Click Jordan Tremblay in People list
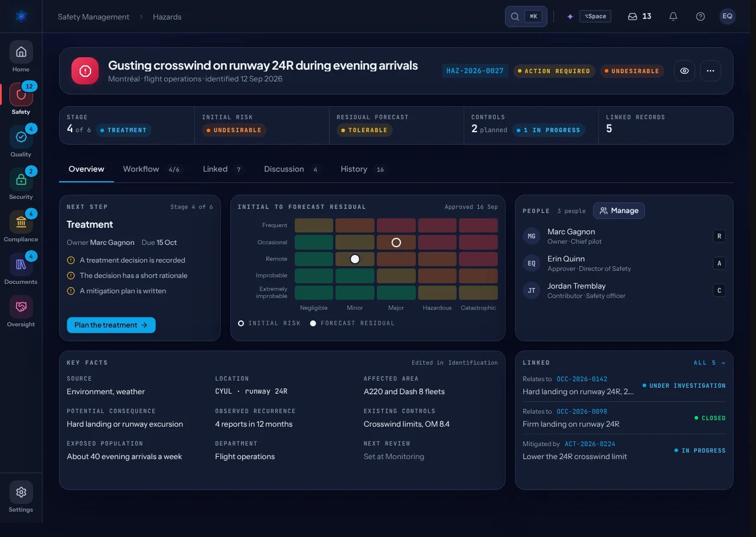This screenshot has height=537, width=756. tap(624, 290)
